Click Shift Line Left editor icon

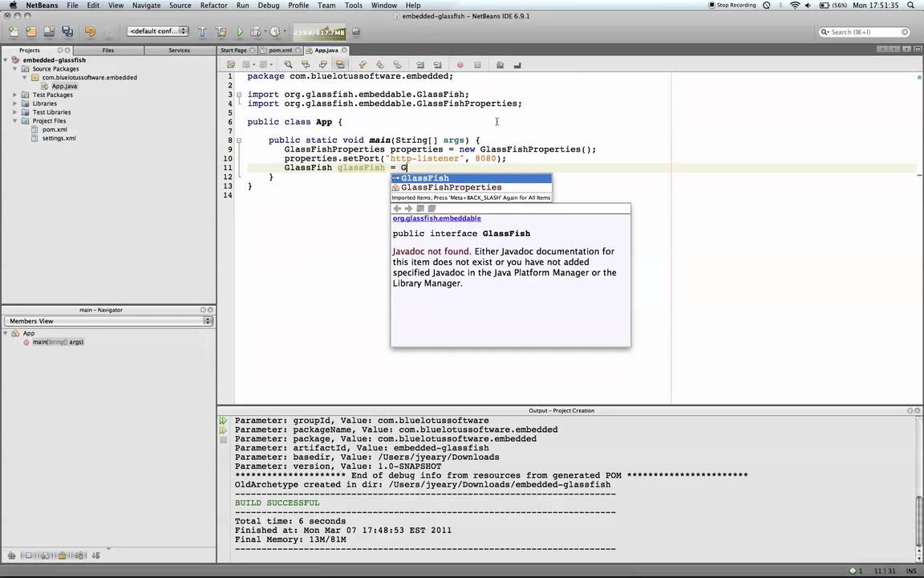[419, 65]
